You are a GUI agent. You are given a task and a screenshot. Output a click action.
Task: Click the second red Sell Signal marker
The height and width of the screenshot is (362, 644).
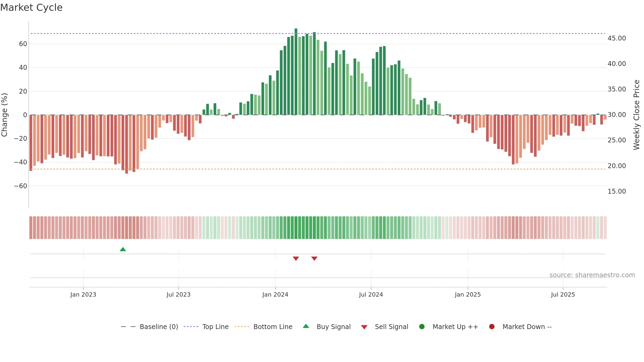click(x=314, y=258)
